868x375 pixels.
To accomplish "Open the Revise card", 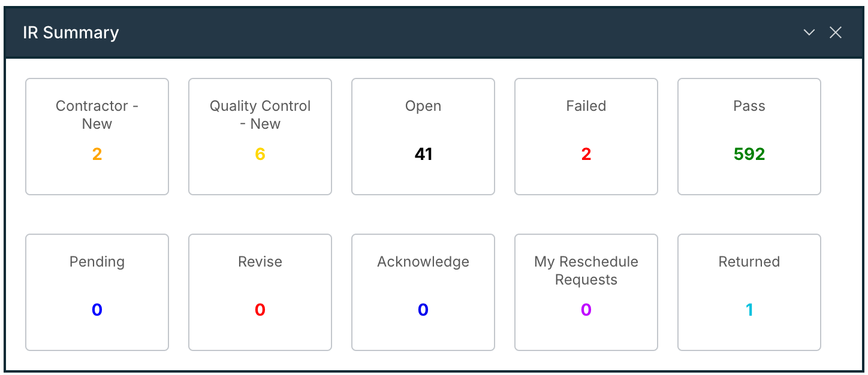I will (x=260, y=292).
